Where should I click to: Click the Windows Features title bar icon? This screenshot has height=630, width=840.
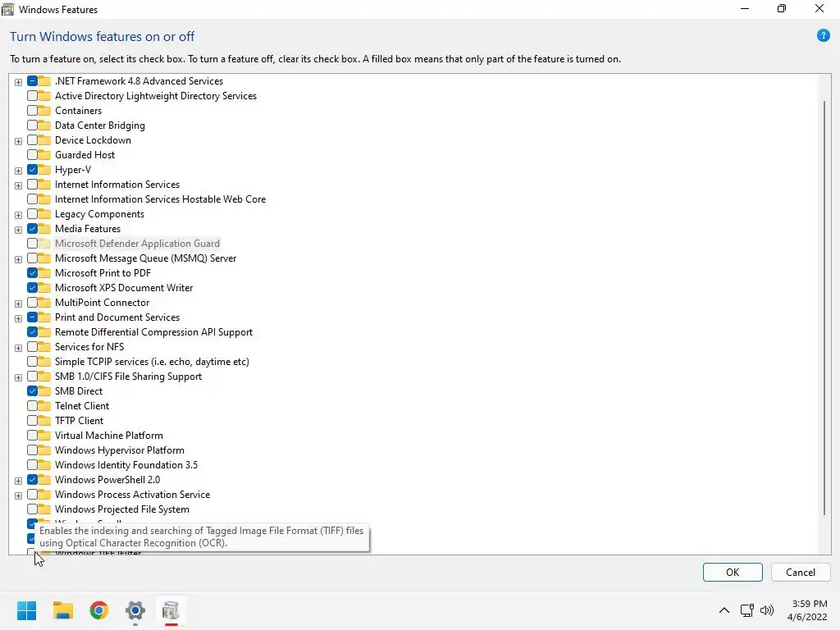(x=7, y=9)
